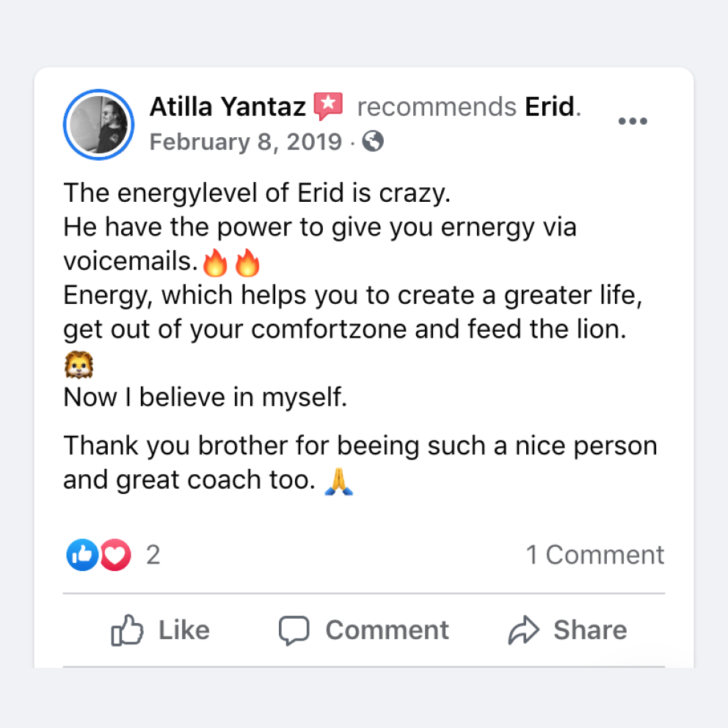Image resolution: width=728 pixels, height=728 pixels.
Task: Click the arrow icon beside Share
Action: point(523,629)
